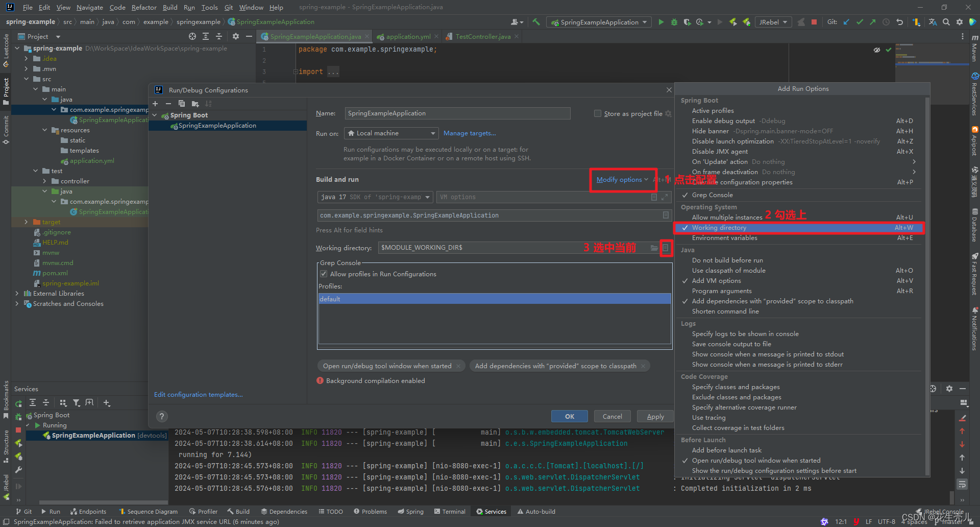Click Git commit checkmark icon
Viewport: 980px width, 527px height.
[x=860, y=22]
